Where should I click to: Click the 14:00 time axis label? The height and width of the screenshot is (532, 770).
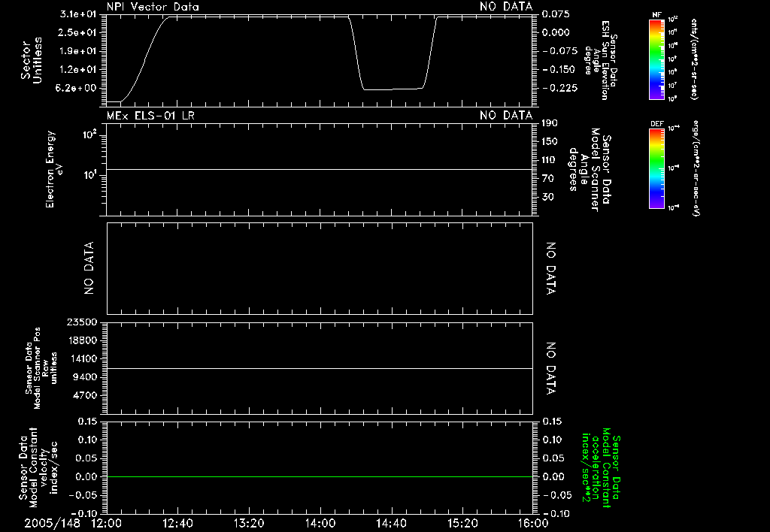(x=320, y=523)
